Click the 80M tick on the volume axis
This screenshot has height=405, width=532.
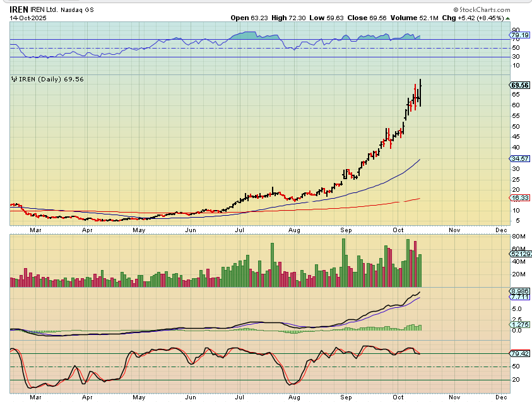click(519, 237)
